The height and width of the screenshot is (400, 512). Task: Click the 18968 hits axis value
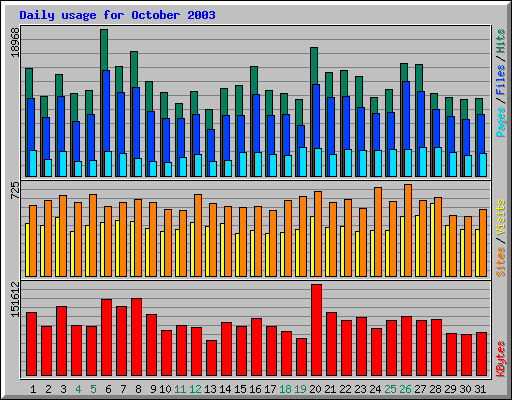point(15,42)
